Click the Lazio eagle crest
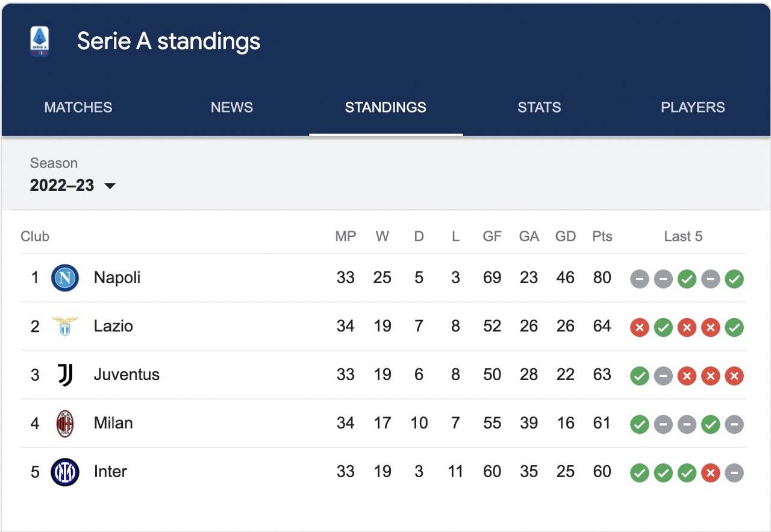This screenshot has width=771, height=532. [65, 327]
